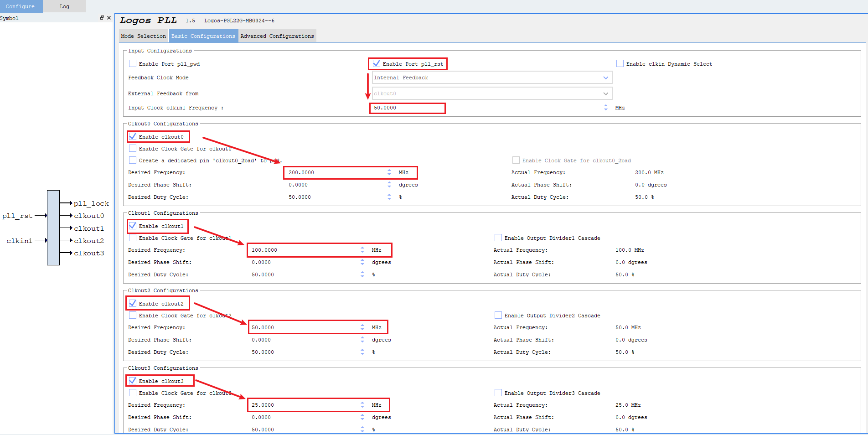Image resolution: width=868 pixels, height=435 pixels.
Task: Open External Feedback from dropdown
Action: (492, 93)
